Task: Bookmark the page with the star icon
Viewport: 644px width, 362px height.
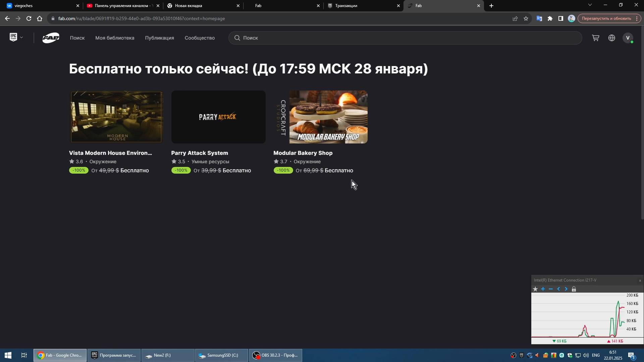Action: tap(526, 18)
